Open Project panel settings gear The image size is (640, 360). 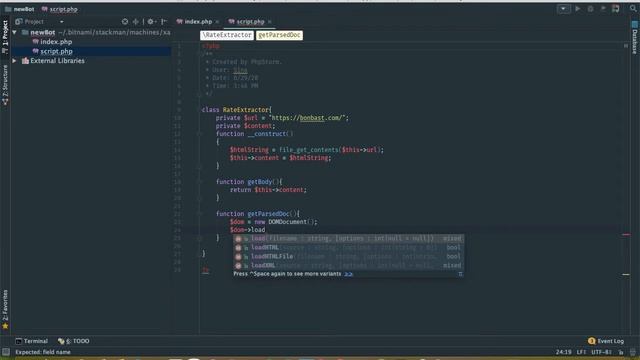click(x=151, y=22)
